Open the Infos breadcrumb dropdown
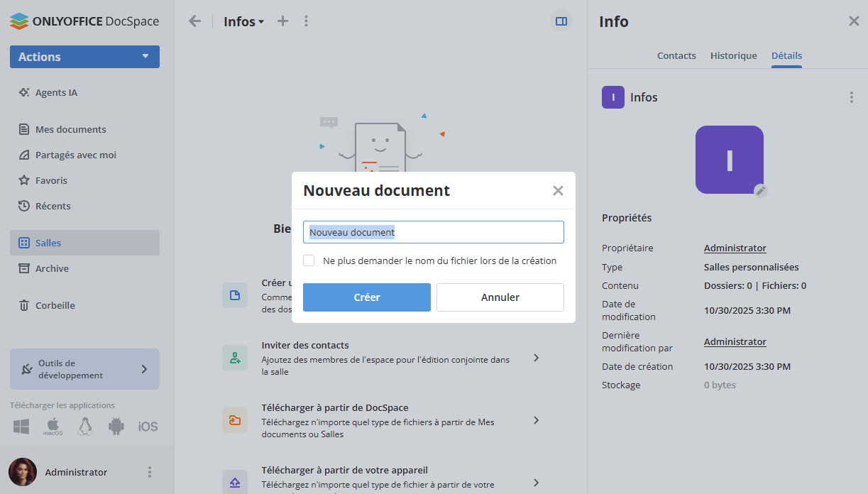The width and height of the screenshot is (868, 494). [244, 21]
